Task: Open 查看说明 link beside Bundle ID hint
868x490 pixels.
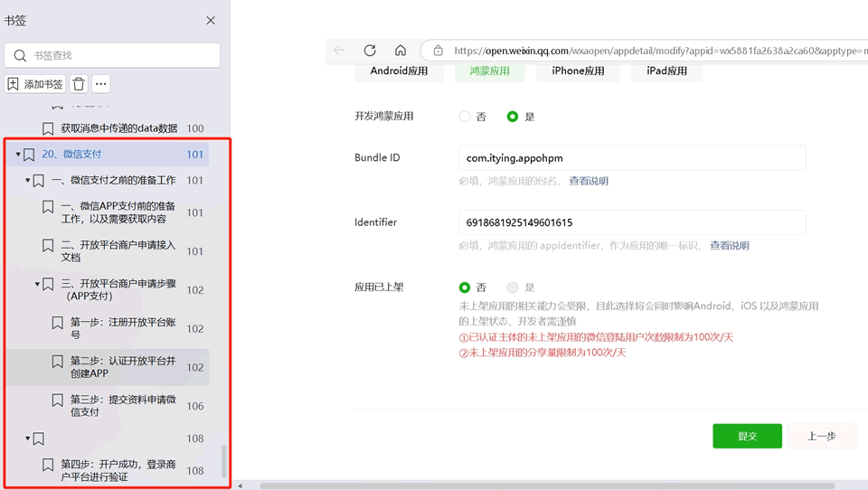Action: click(588, 181)
